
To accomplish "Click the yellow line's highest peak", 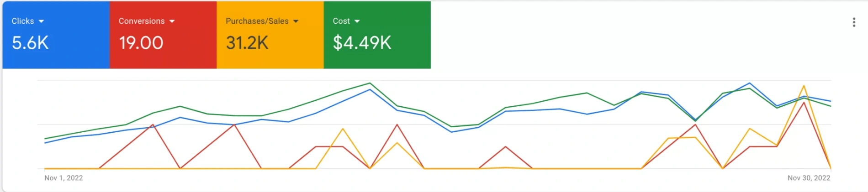I will [804, 86].
